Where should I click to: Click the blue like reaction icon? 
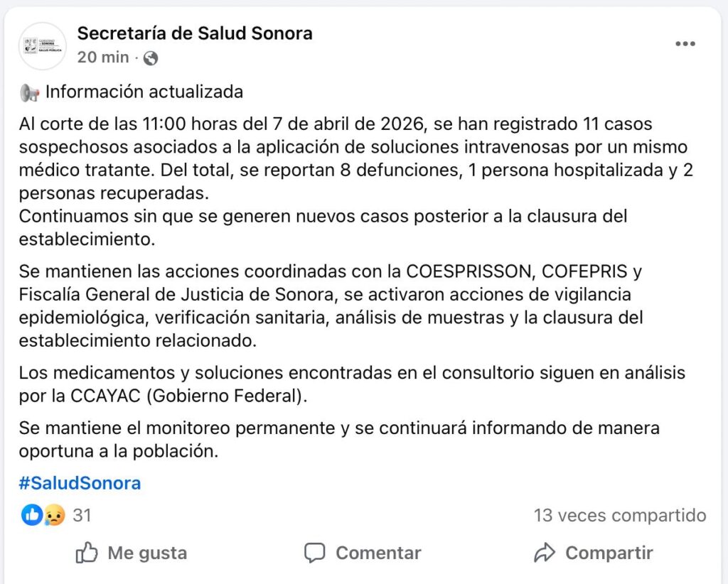pyautogui.click(x=31, y=515)
